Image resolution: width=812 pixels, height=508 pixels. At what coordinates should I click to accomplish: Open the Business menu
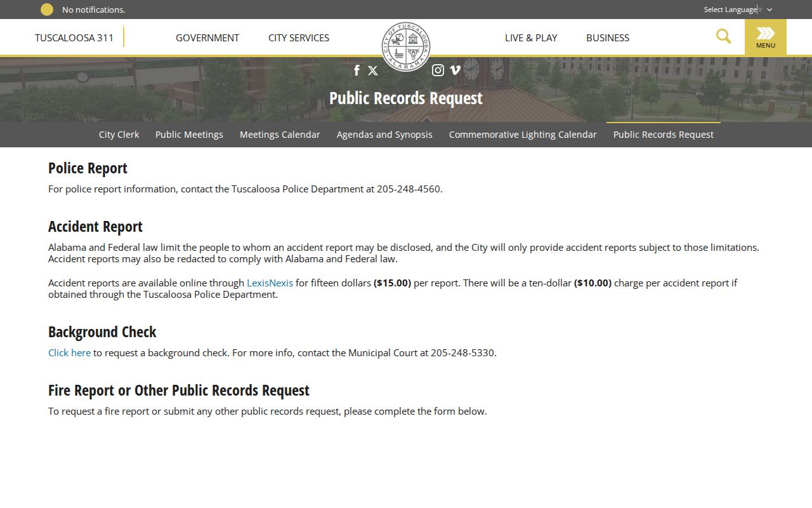click(608, 37)
